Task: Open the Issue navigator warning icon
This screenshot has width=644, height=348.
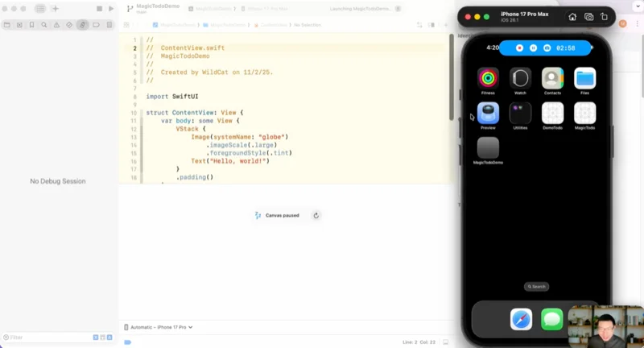Action: click(56, 25)
